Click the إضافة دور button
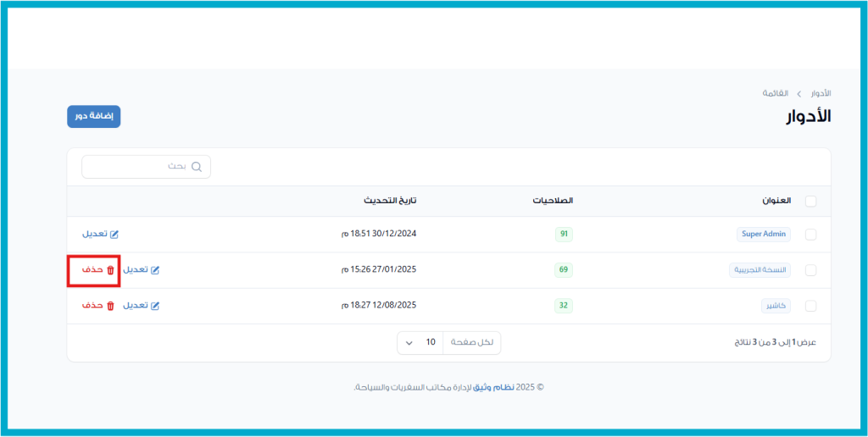The width and height of the screenshot is (868, 437). [94, 117]
